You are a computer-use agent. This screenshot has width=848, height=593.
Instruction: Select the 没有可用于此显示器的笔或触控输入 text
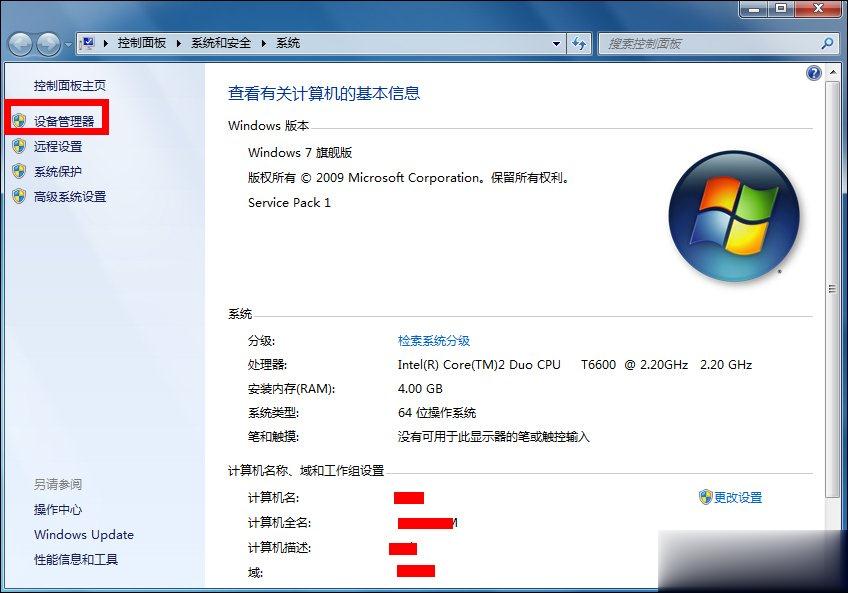pos(493,437)
